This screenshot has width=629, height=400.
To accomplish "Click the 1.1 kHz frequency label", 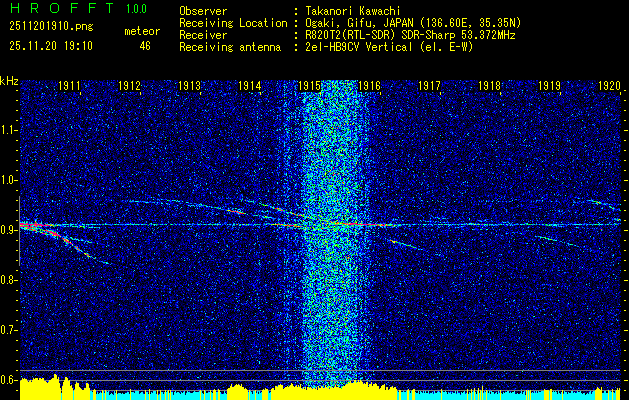I will tap(7, 130).
